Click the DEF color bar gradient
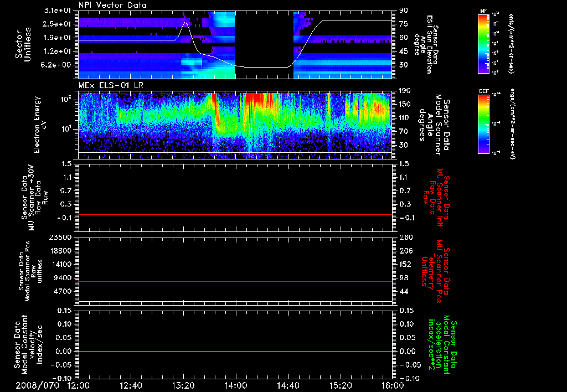Viewport: 567px width, 392px height. 483,124
